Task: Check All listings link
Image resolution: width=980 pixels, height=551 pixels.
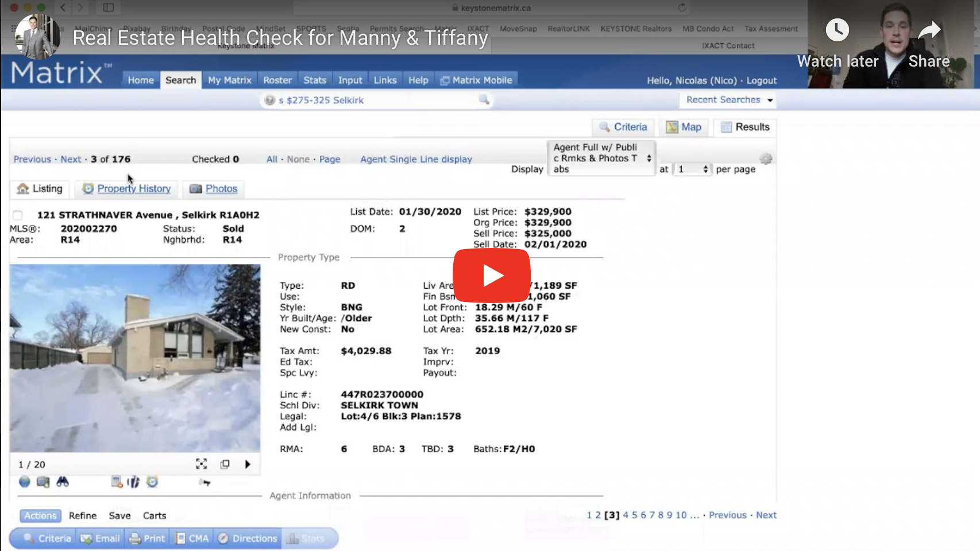Action: click(x=272, y=159)
